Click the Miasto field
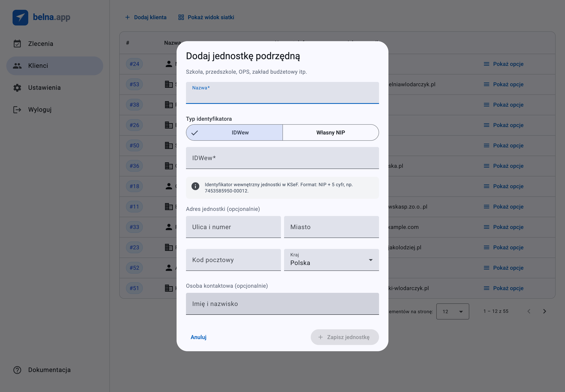565x392 pixels. point(331,227)
